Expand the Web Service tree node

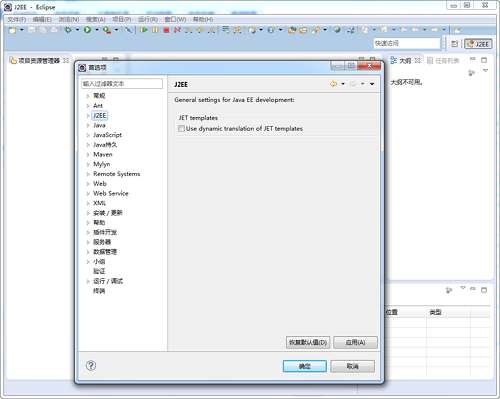pos(88,193)
